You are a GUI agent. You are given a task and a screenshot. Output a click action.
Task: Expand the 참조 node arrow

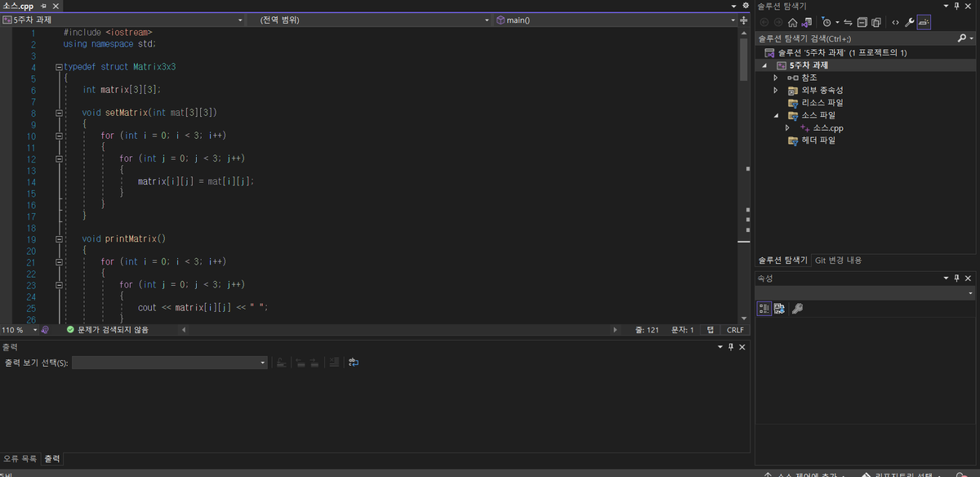[776, 78]
